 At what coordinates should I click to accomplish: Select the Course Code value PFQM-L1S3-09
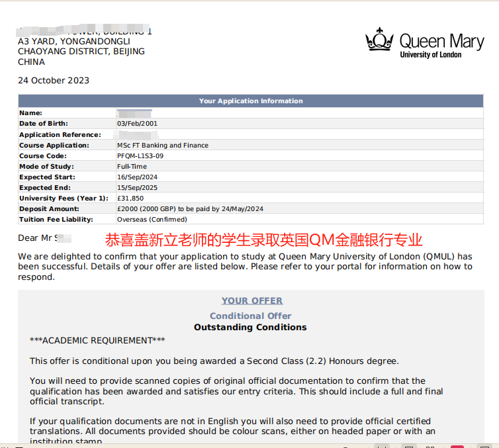click(140, 156)
